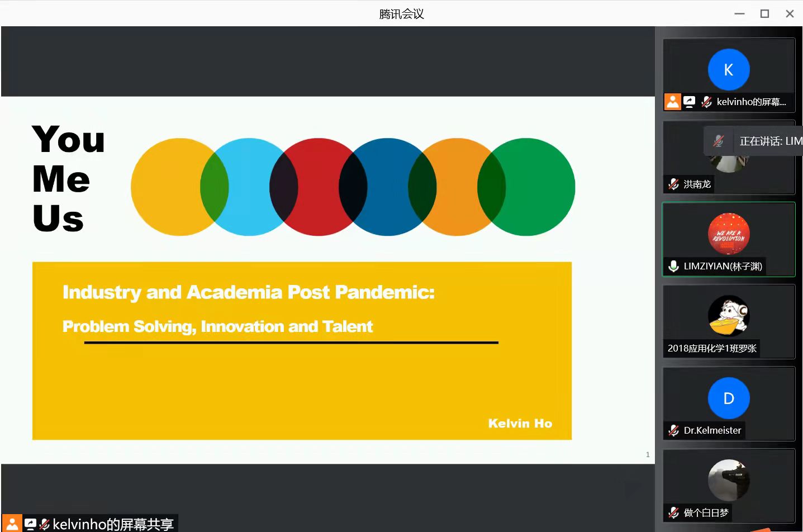Click 做个白日梦's muted microphone icon

(x=674, y=512)
